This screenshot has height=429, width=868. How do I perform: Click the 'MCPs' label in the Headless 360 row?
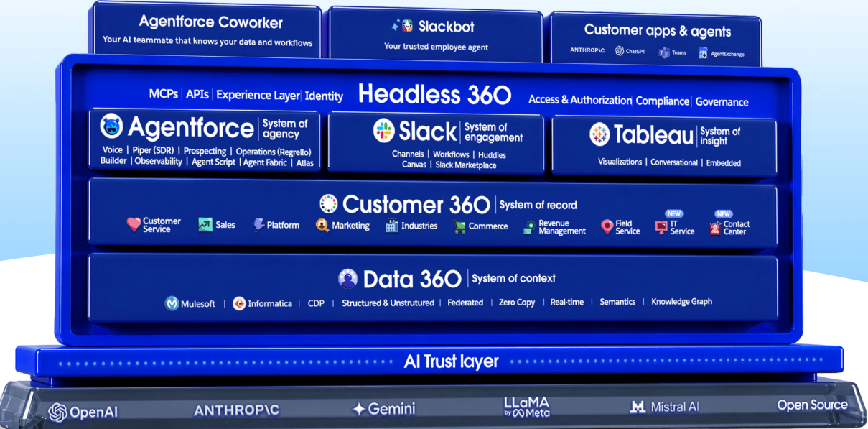point(164,94)
